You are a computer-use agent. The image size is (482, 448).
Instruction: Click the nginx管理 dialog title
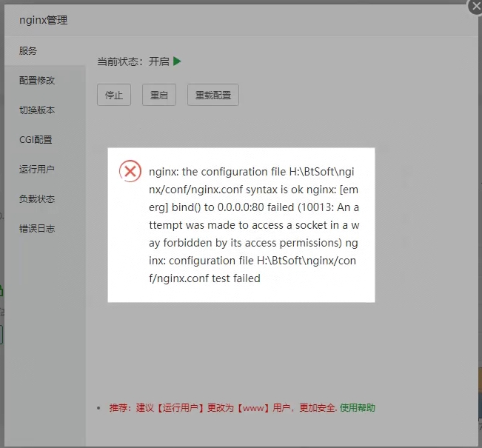click(x=44, y=20)
